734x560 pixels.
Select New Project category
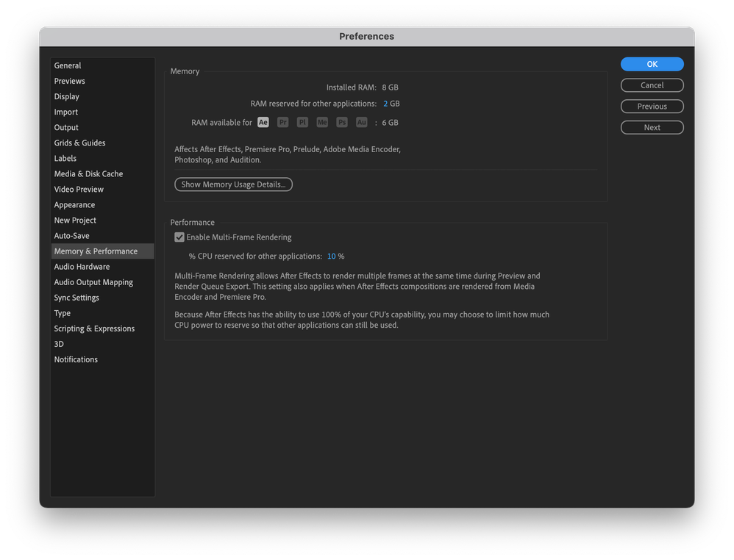tap(102, 220)
